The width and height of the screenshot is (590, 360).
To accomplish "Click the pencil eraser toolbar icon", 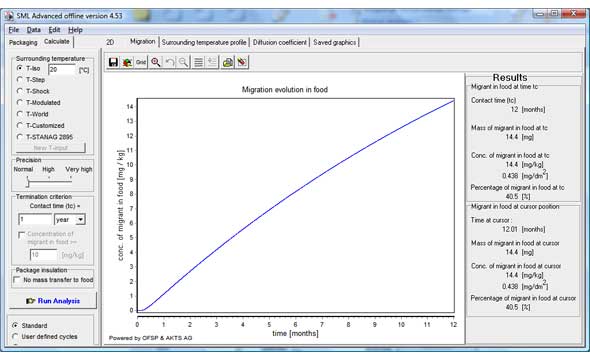I will coord(242,62).
